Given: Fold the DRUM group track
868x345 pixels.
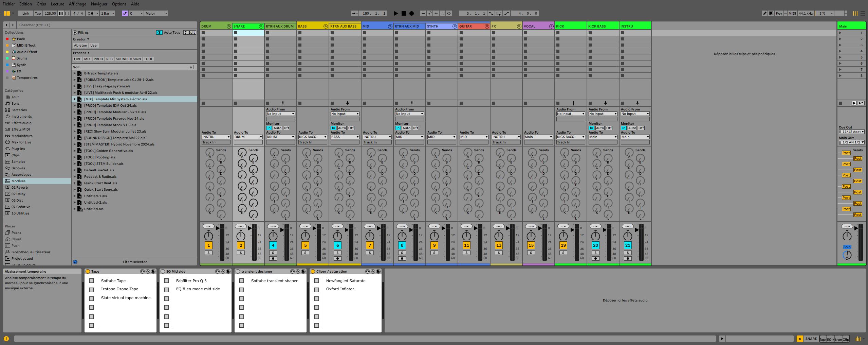Looking at the screenshot, I should pos(229,27).
